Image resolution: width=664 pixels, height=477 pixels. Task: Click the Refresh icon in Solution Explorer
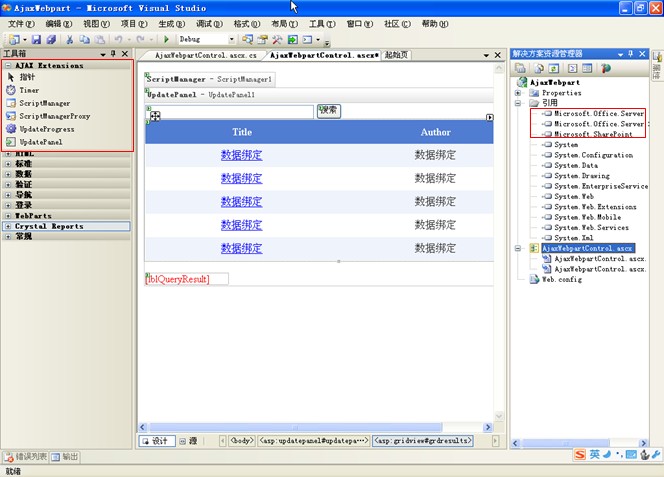click(x=554, y=68)
